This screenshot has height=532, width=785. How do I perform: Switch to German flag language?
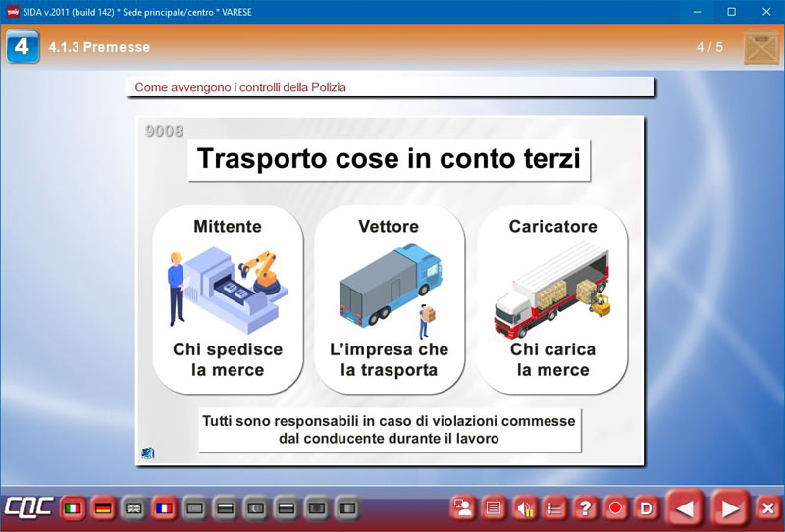(103, 508)
